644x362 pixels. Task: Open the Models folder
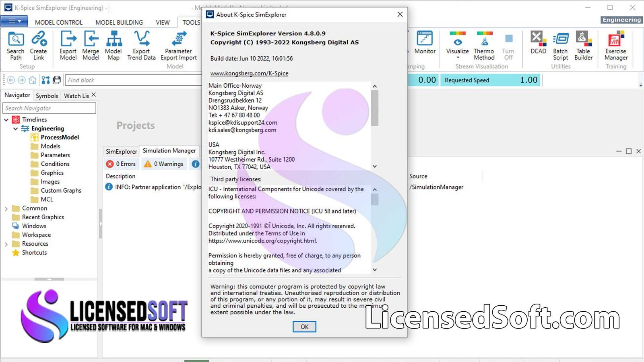click(x=50, y=146)
